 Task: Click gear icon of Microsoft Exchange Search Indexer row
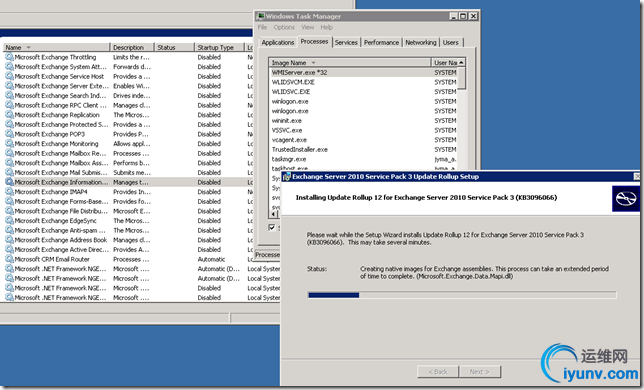click(9, 96)
